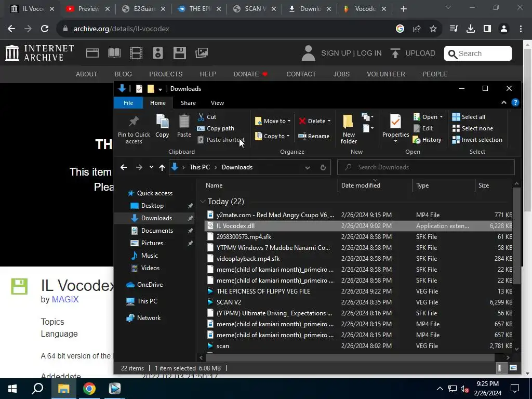Open Explorer help question mark icon
532x399 pixels.
(515, 102)
